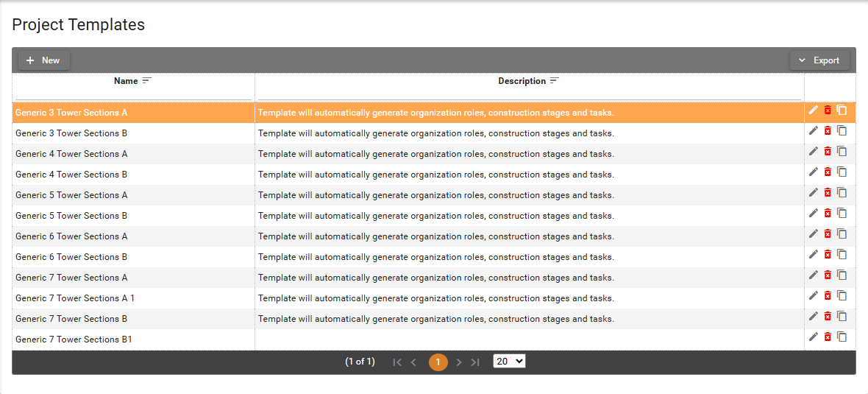This screenshot has width=868, height=394.
Task: Select row Generic 7 Tower Sections A 1
Action: (x=434, y=298)
